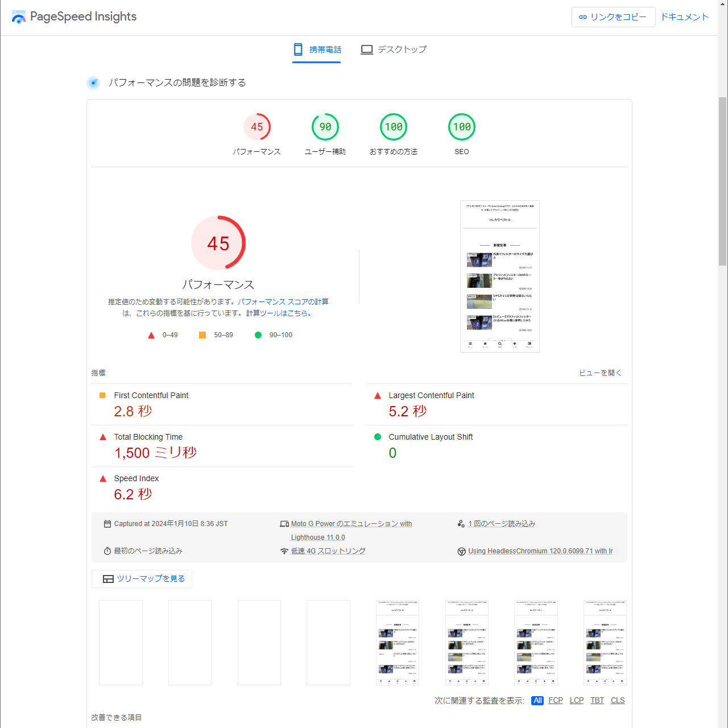The width and height of the screenshot is (728, 728).
Task: Filter audits by All
Action: tap(537, 701)
